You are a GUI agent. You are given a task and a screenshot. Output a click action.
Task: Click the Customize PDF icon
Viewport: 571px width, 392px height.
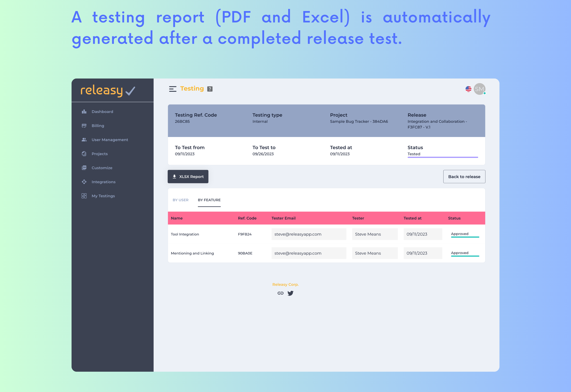84,168
